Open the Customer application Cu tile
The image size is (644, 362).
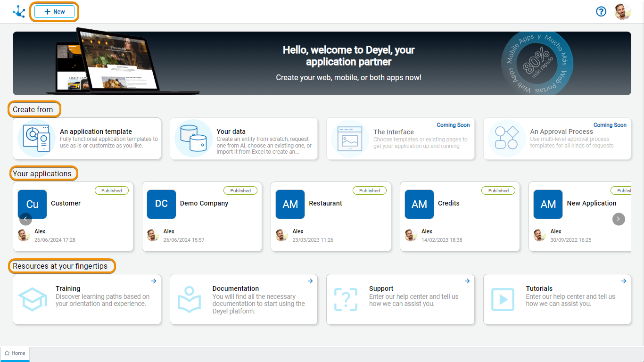(33, 204)
